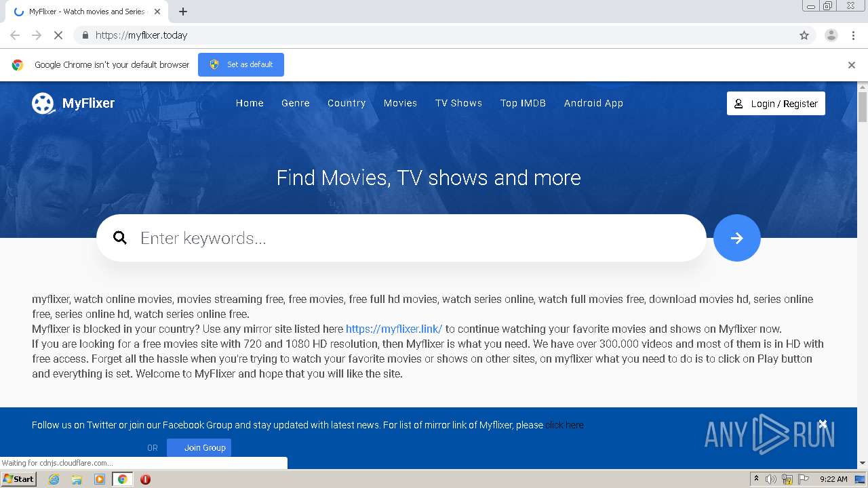The height and width of the screenshot is (488, 868).
Task: Dismiss the blue footer banner with X
Action: pyautogui.click(x=823, y=424)
